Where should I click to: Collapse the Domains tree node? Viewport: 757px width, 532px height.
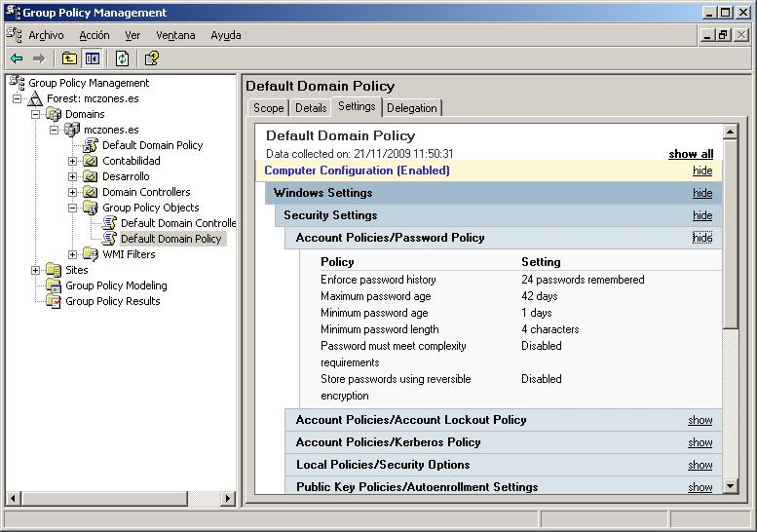[x=36, y=114]
